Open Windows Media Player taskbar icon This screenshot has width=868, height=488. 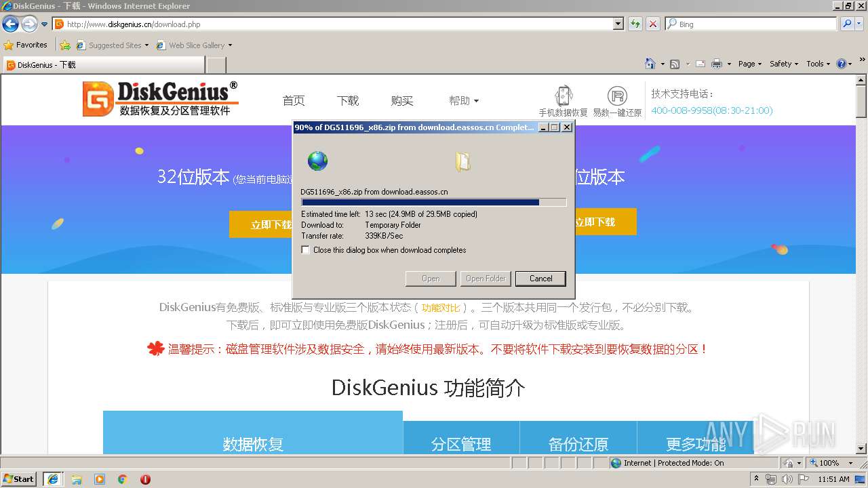(x=100, y=479)
